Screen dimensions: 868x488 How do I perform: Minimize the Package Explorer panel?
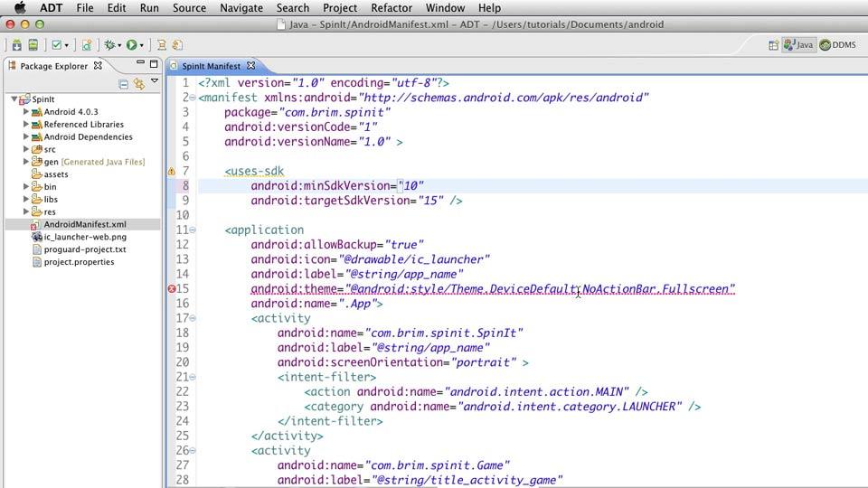click(141, 63)
